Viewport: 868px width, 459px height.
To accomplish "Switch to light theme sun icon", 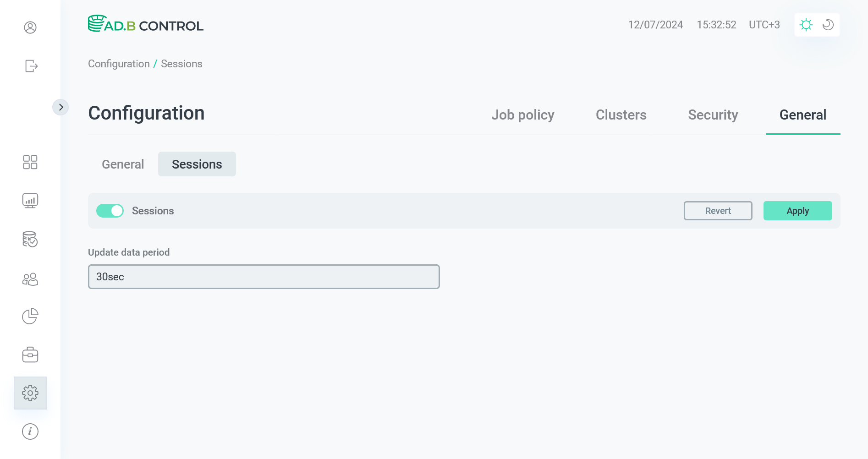I will coord(806,25).
